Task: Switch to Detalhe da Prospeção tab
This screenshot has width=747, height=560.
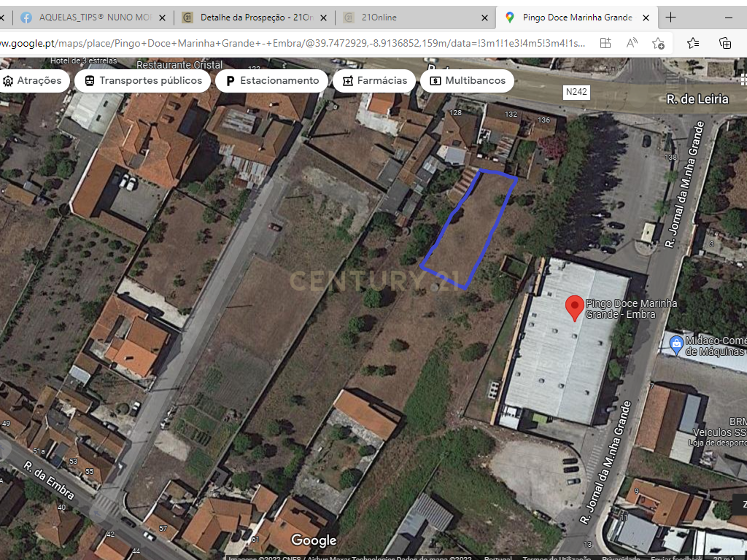Action: click(255, 17)
